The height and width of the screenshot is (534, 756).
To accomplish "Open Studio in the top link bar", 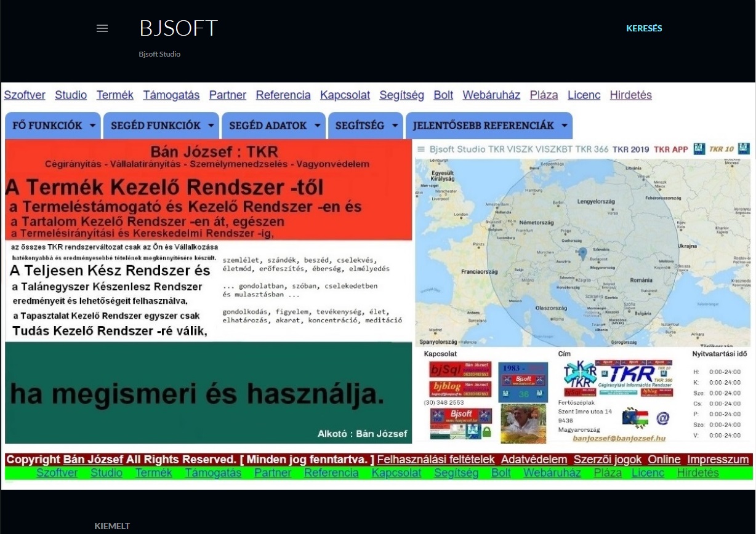I will pos(71,95).
